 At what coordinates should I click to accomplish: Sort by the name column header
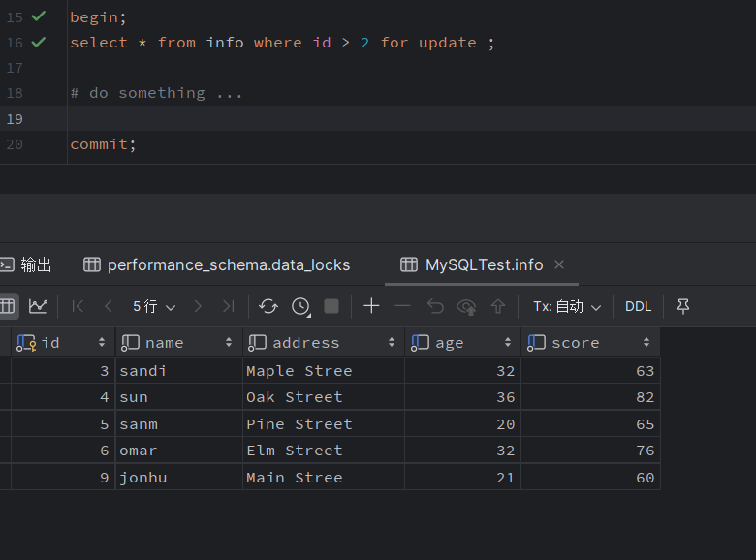point(179,343)
